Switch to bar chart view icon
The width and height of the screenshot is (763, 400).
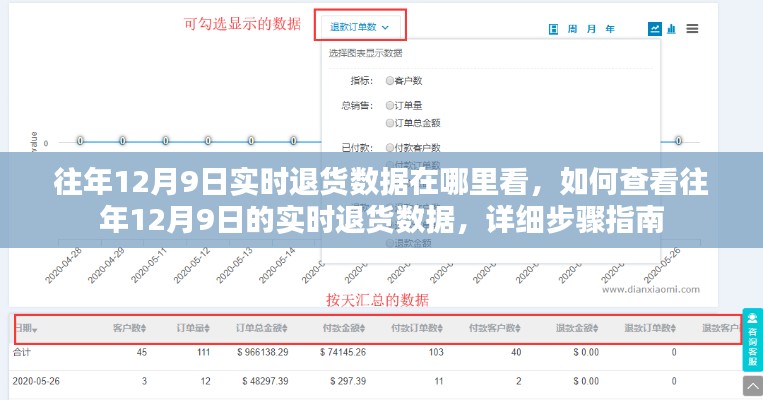coord(672,29)
